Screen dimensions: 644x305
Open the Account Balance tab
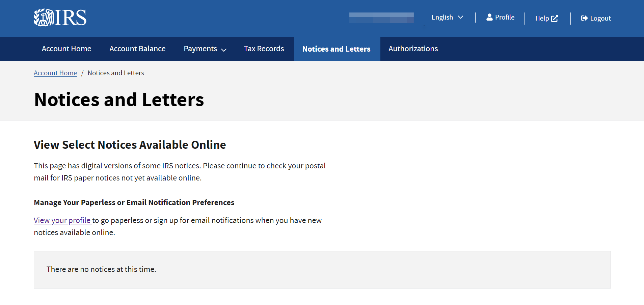[137, 49]
